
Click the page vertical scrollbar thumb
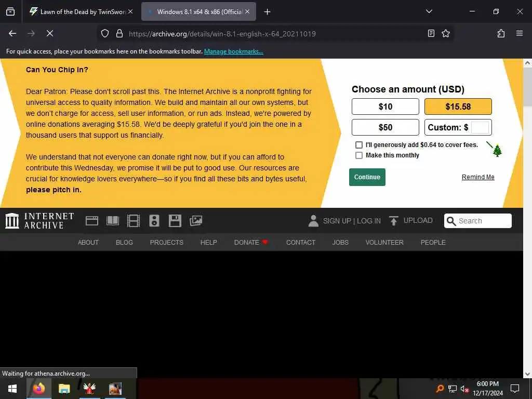pos(527,87)
